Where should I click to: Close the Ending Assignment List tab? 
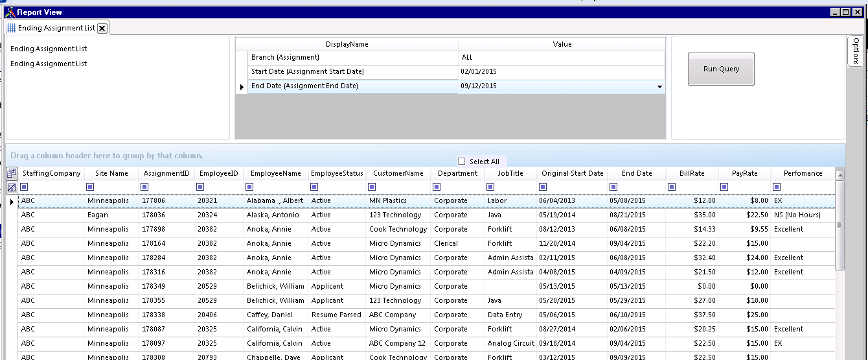(102, 28)
